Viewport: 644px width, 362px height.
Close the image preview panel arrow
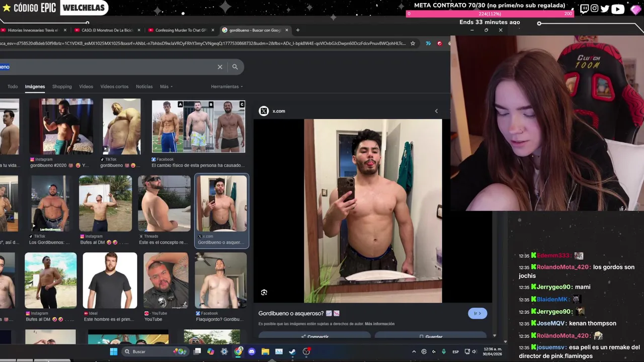[436, 111]
